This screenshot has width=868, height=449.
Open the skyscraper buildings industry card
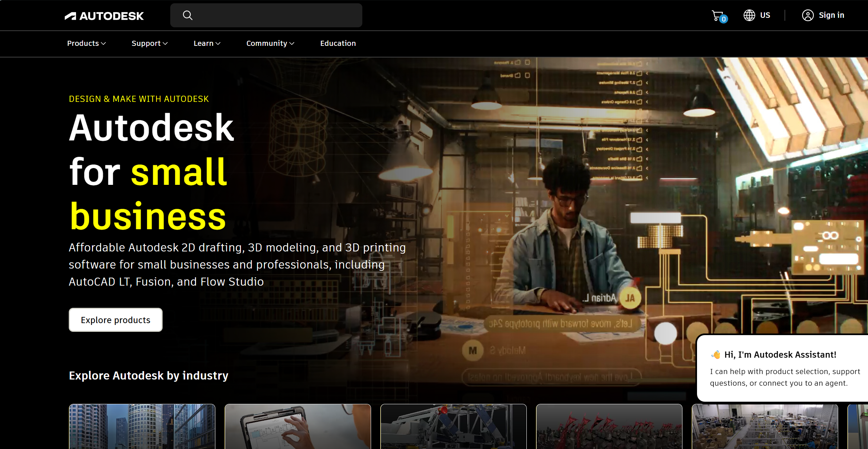pyautogui.click(x=142, y=426)
